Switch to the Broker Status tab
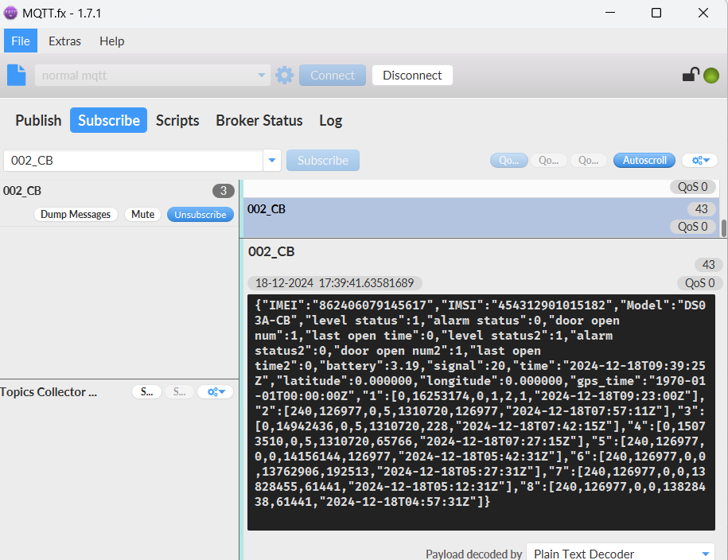 (x=259, y=120)
